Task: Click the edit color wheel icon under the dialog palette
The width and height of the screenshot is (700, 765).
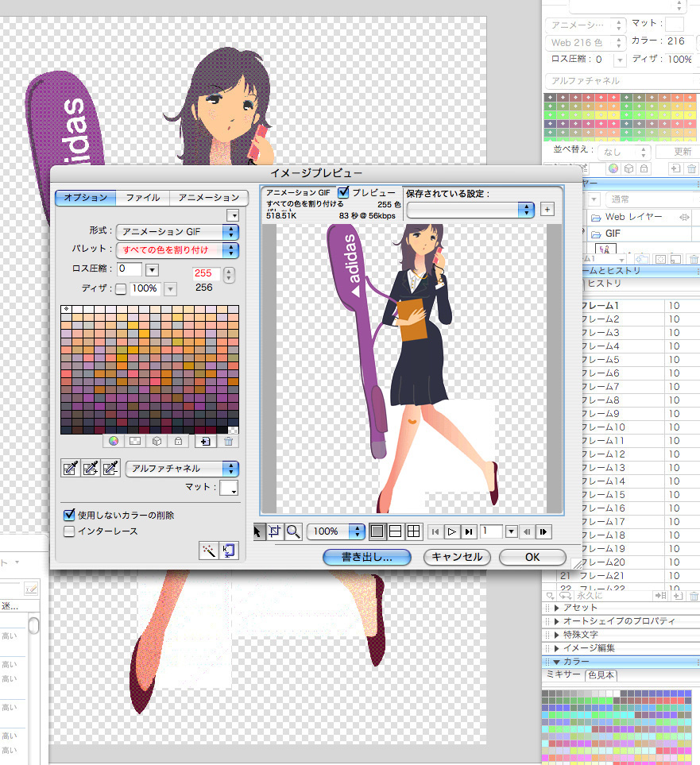Action: click(114, 442)
